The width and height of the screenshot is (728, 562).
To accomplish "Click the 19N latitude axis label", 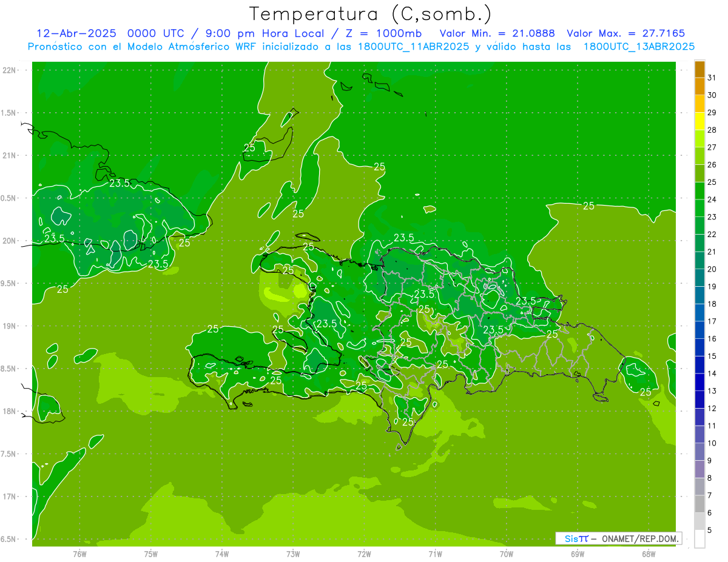I will (x=8, y=326).
